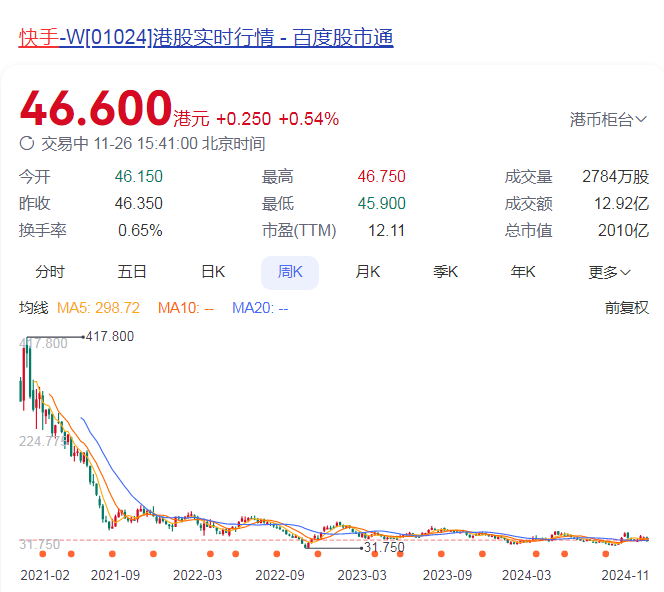Click the 46.600 current price
664x592 pixels.
coord(96,108)
